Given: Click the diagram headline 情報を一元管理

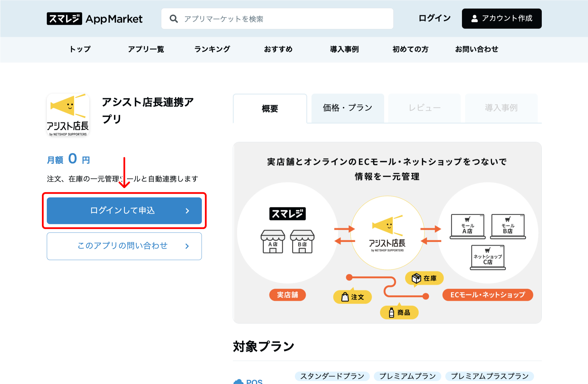Looking at the screenshot, I should pyautogui.click(x=387, y=176).
